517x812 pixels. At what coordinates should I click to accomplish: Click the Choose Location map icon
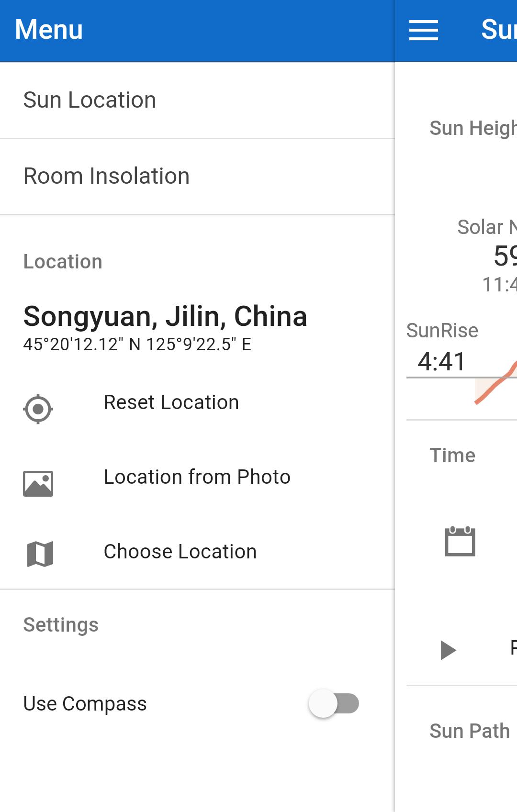[x=40, y=554]
